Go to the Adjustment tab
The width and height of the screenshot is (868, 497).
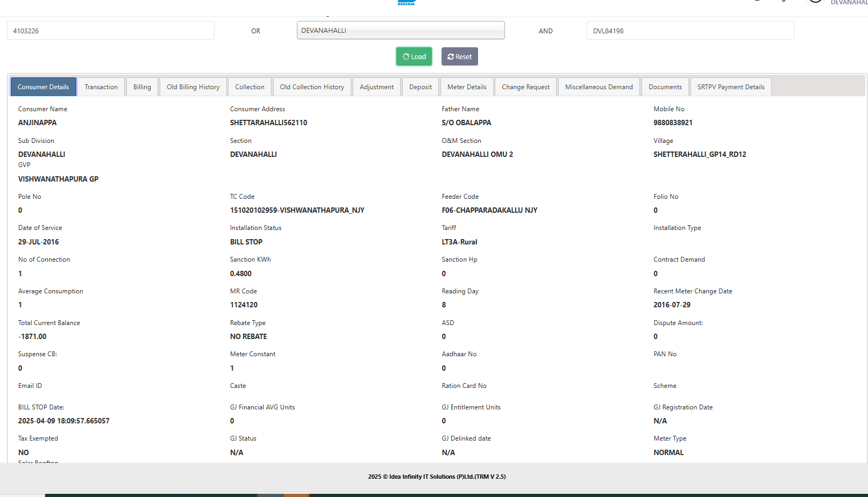376,87
